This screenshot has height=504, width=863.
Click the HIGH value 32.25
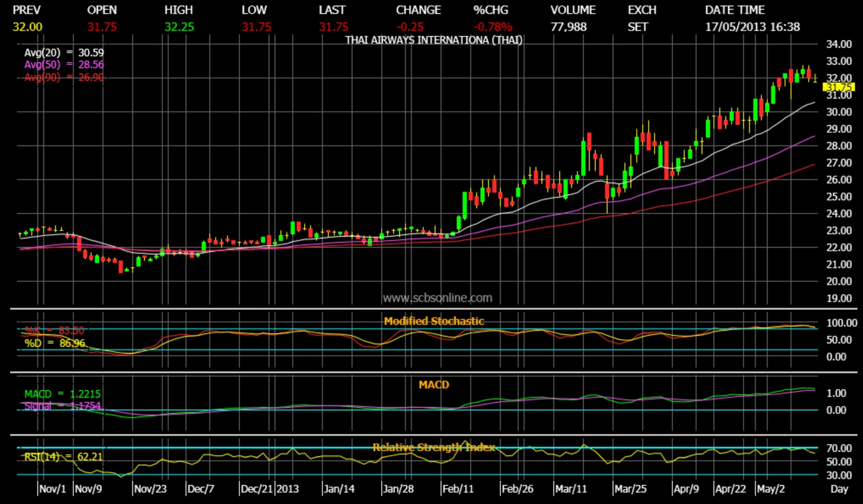(x=179, y=27)
